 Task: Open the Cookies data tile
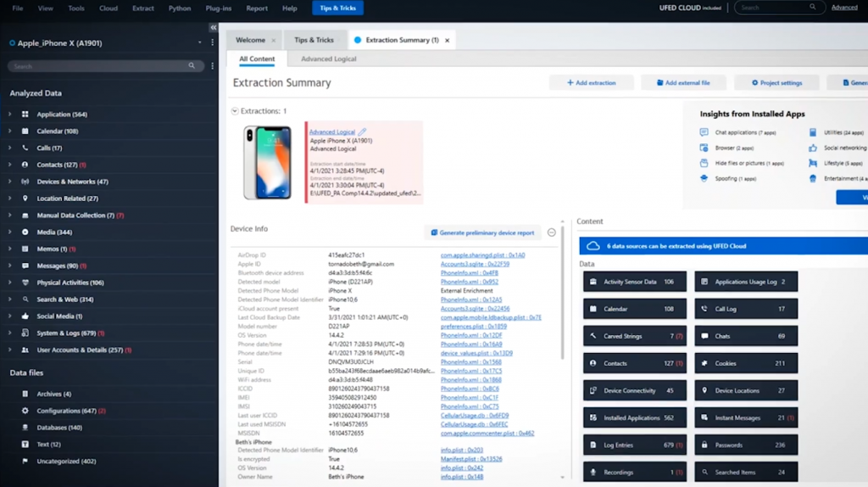(x=746, y=363)
